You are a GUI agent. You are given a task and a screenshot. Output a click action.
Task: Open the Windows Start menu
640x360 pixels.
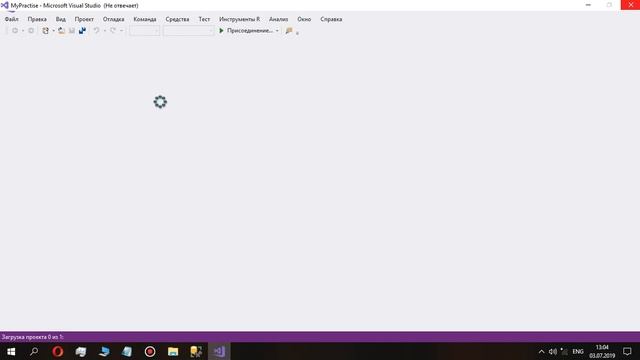pos(11,351)
